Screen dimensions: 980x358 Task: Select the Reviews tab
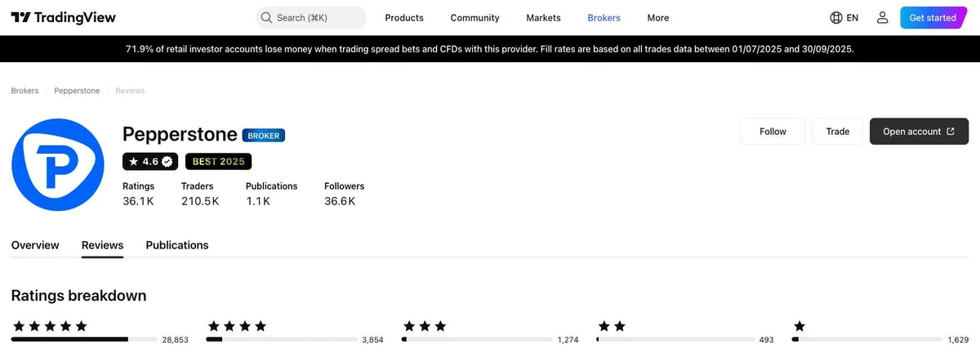[102, 245]
